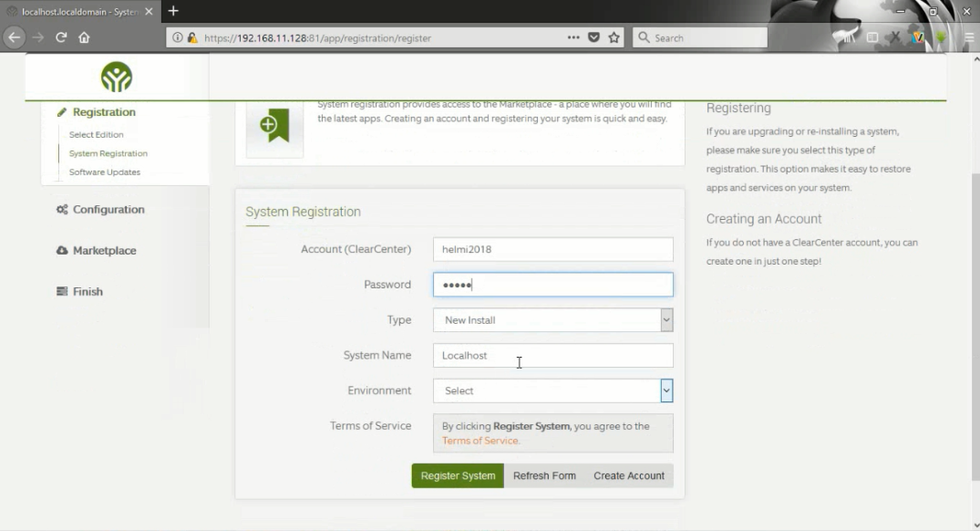Go to System Registration step
Image resolution: width=980 pixels, height=531 pixels.
[108, 153]
